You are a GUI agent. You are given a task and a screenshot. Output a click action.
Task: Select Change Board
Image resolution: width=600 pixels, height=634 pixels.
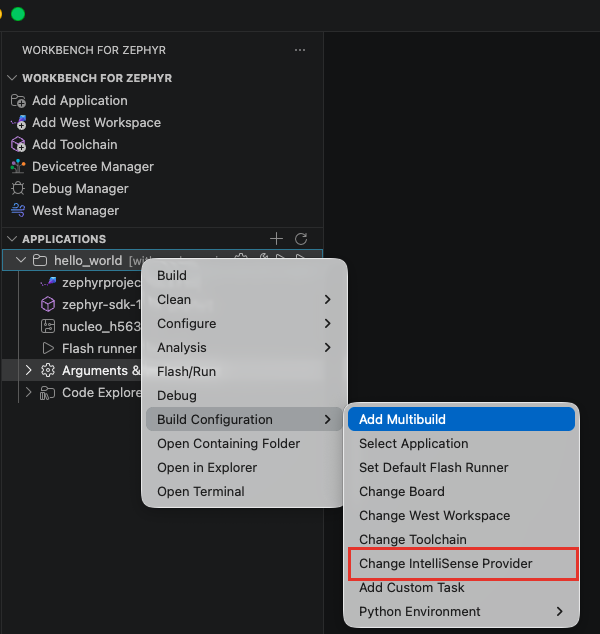pyautogui.click(x=461, y=491)
